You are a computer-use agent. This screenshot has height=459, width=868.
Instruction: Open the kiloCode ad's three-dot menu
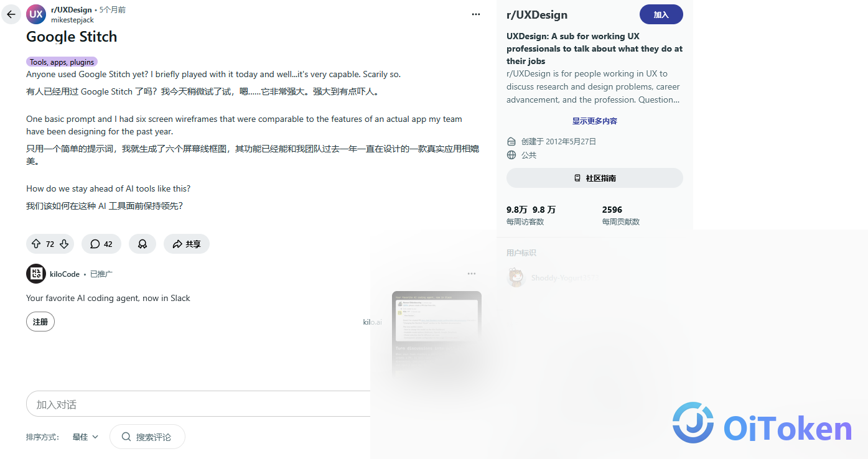coord(472,274)
